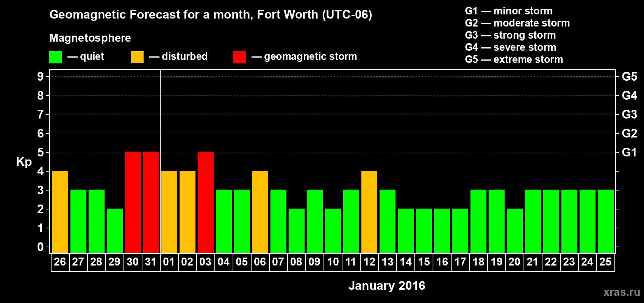This screenshot has width=644, height=303.
Task: Select the green bar for day 25
Action: [x=606, y=222]
